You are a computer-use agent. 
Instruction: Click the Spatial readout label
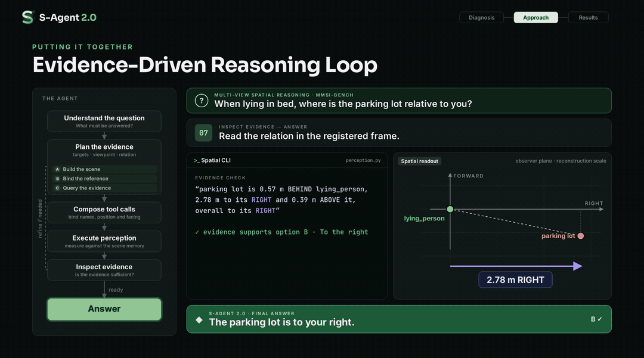pyautogui.click(x=419, y=161)
